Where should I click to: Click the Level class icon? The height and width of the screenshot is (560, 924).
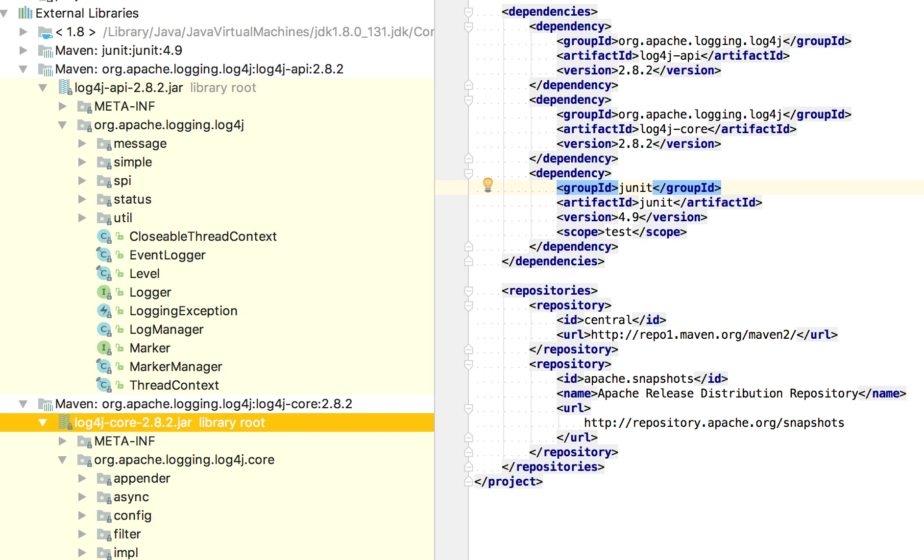point(104,274)
